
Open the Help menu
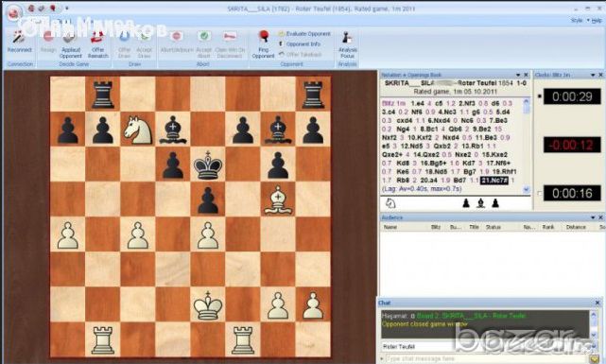[x=597, y=21]
